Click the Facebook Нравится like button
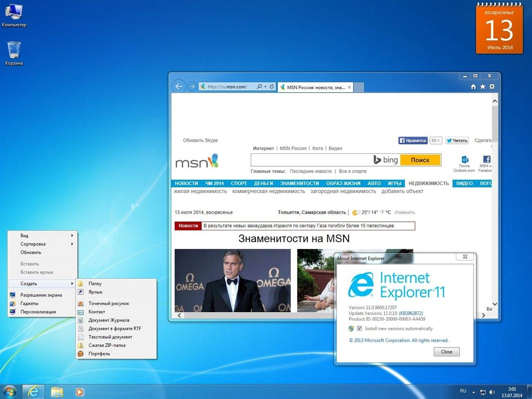Viewport: 532px width, 399px height. click(x=413, y=140)
